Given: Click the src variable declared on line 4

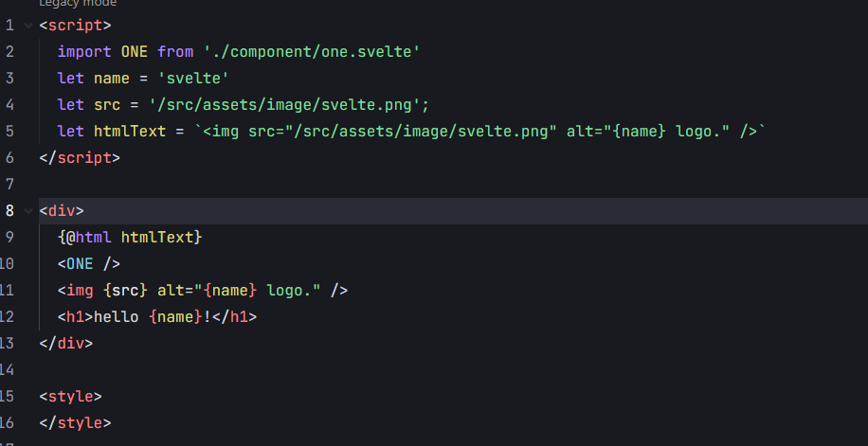Looking at the screenshot, I should coord(107,105).
